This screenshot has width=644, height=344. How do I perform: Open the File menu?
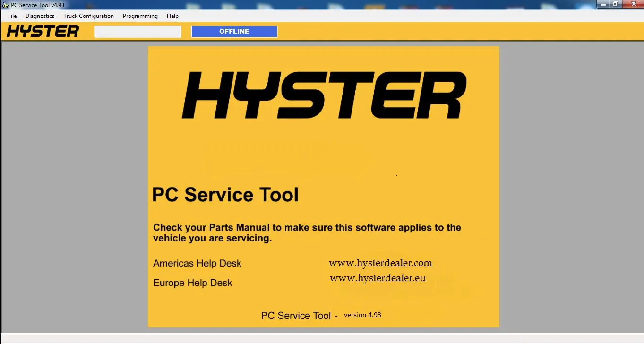coord(12,16)
